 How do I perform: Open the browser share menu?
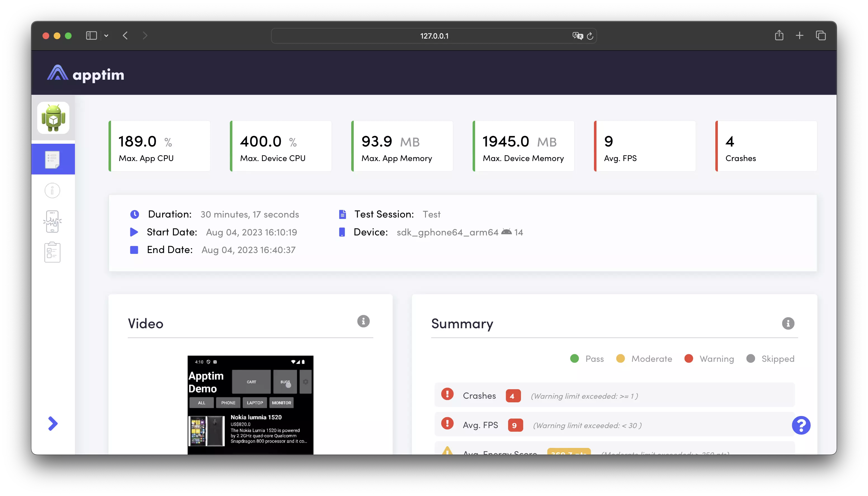coord(779,35)
